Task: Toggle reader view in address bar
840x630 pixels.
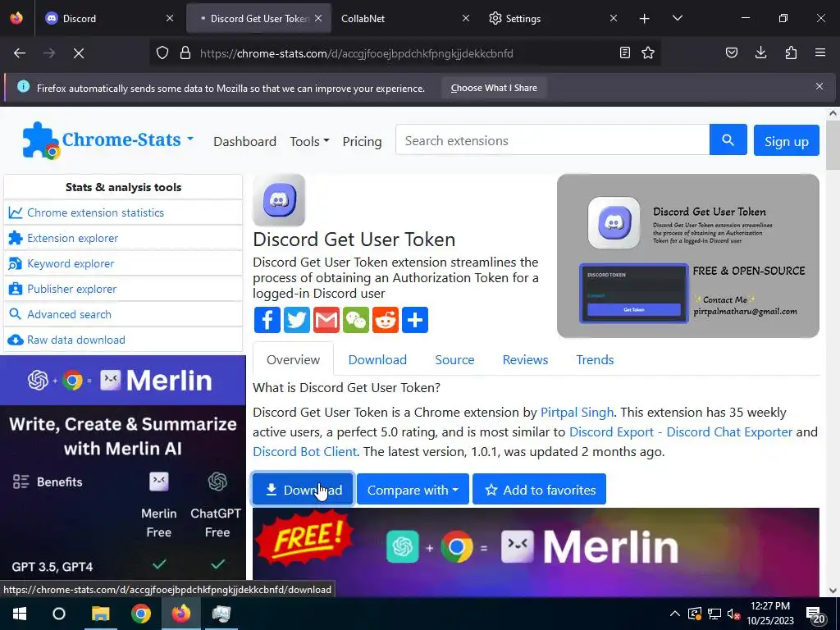Action: (x=624, y=53)
